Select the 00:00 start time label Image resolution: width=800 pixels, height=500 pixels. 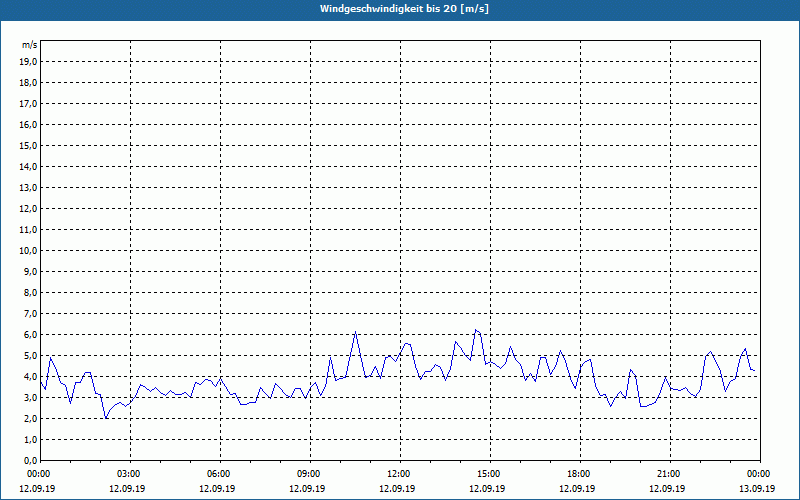(x=39, y=474)
